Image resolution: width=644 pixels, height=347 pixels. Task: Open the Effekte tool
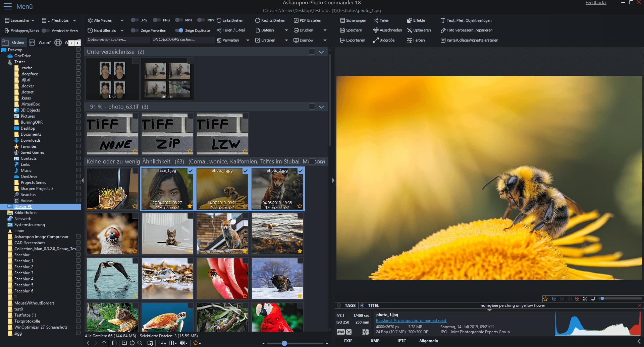(x=416, y=20)
